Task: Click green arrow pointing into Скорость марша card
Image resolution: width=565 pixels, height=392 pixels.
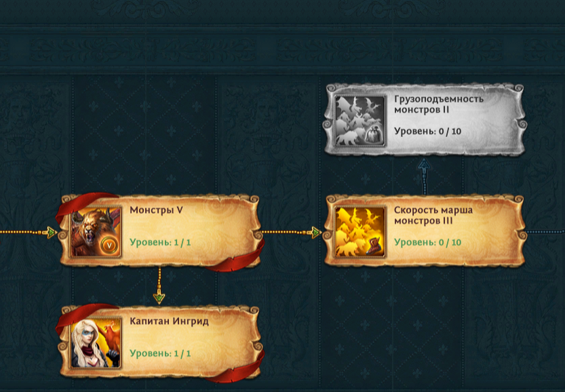Action: pyautogui.click(x=316, y=233)
